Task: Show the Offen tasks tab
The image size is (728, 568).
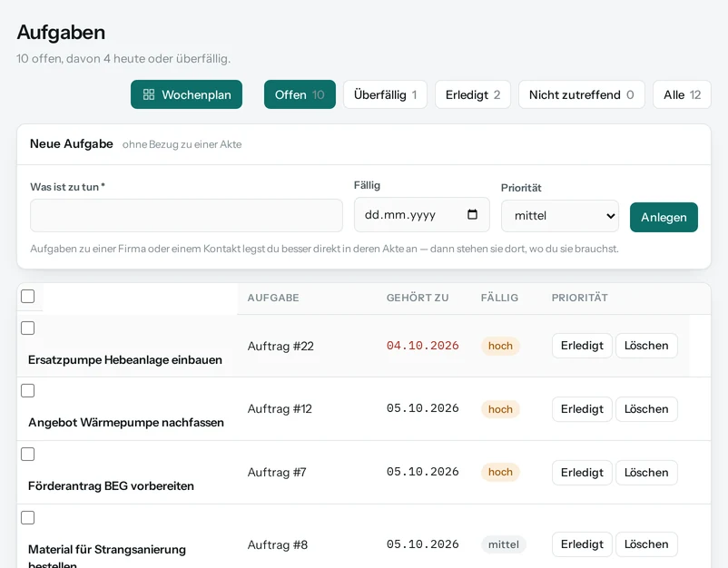Action: pos(300,94)
